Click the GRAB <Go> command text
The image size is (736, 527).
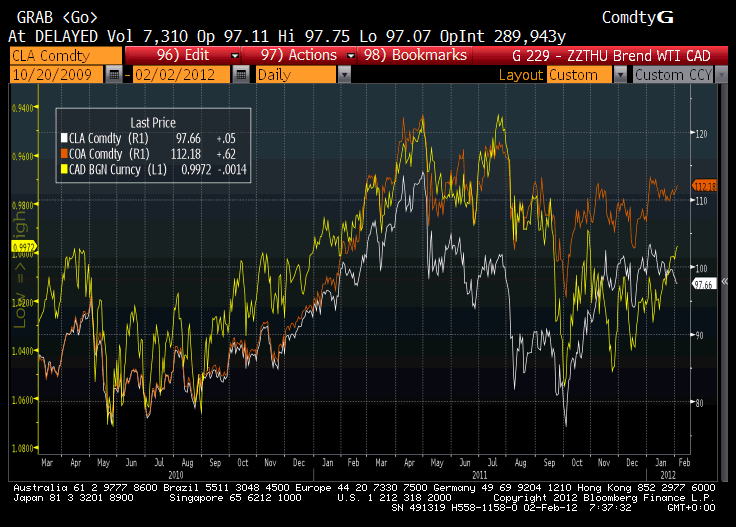(x=57, y=18)
